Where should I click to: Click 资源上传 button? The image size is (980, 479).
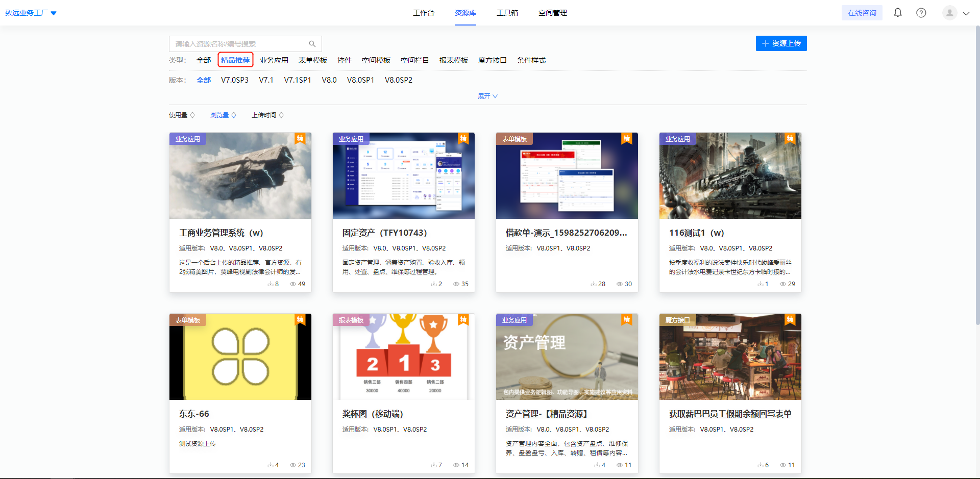(x=781, y=43)
